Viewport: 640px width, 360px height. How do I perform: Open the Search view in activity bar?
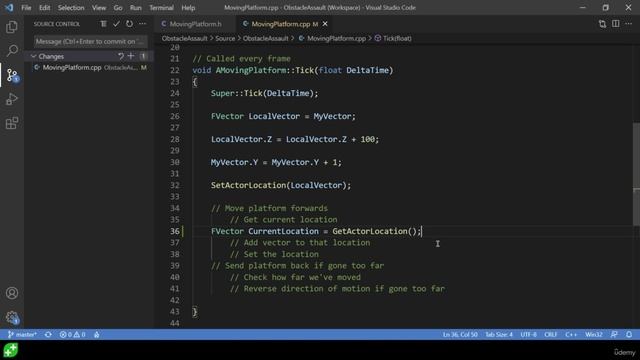click(12, 51)
